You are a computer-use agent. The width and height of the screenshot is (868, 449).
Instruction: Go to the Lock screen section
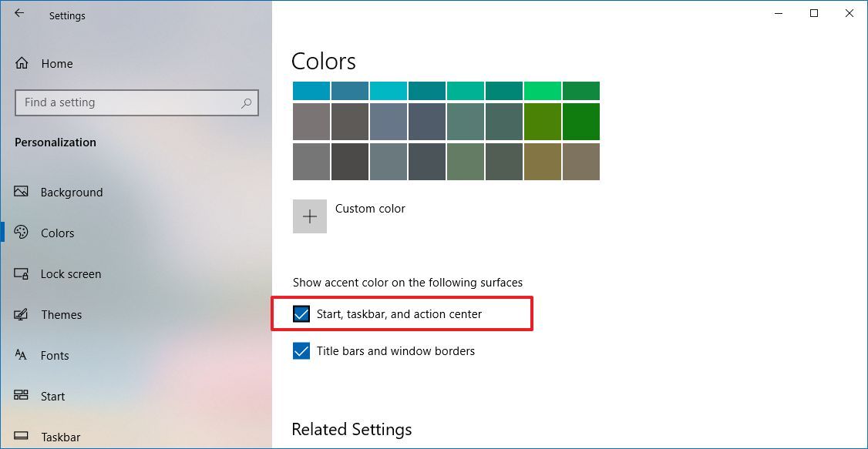pyautogui.click(x=71, y=273)
